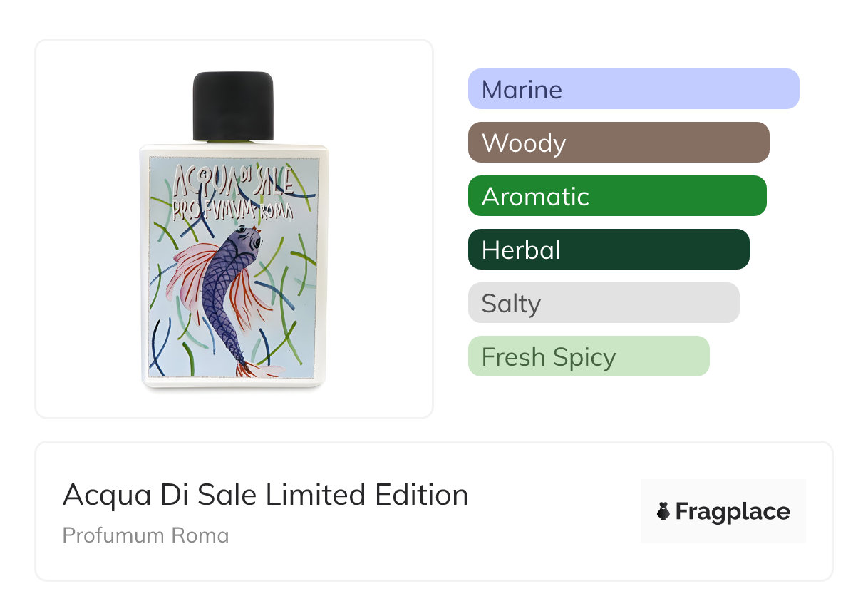Viewport: 868px width, 616px height.
Task: Open the Fragplace wordmark link
Action: point(733,512)
